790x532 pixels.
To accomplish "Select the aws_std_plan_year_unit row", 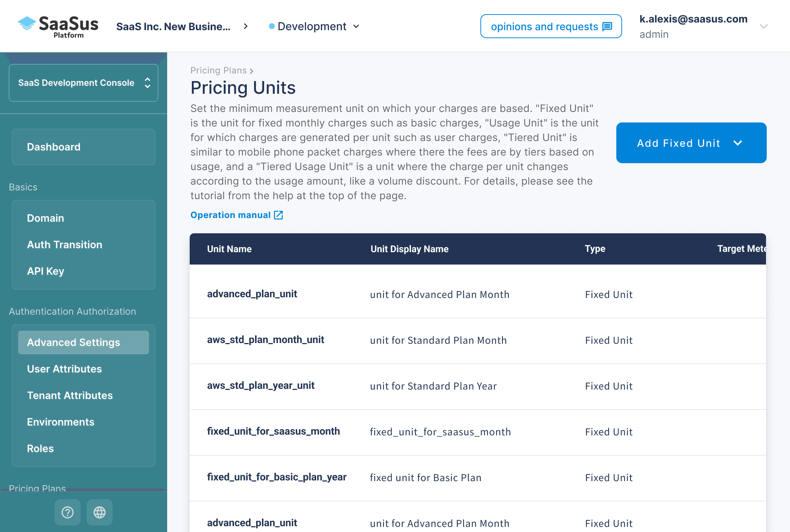I will point(261,386).
